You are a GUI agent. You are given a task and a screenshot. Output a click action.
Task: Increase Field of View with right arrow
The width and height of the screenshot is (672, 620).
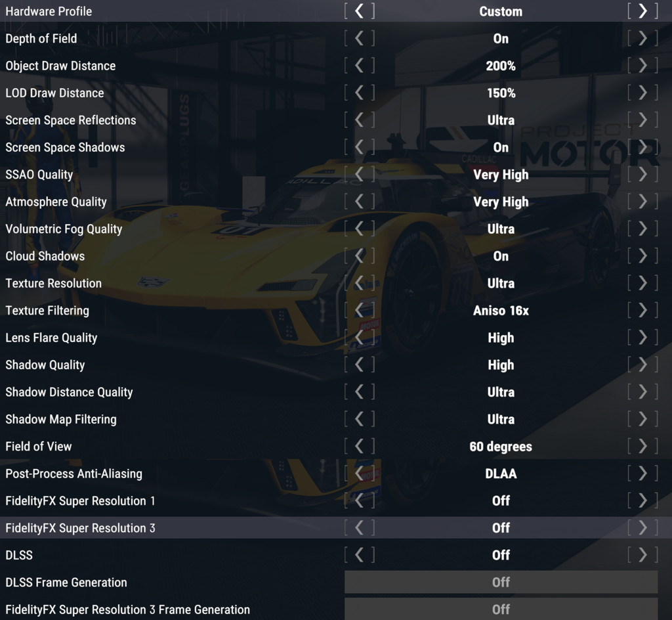[642, 447]
